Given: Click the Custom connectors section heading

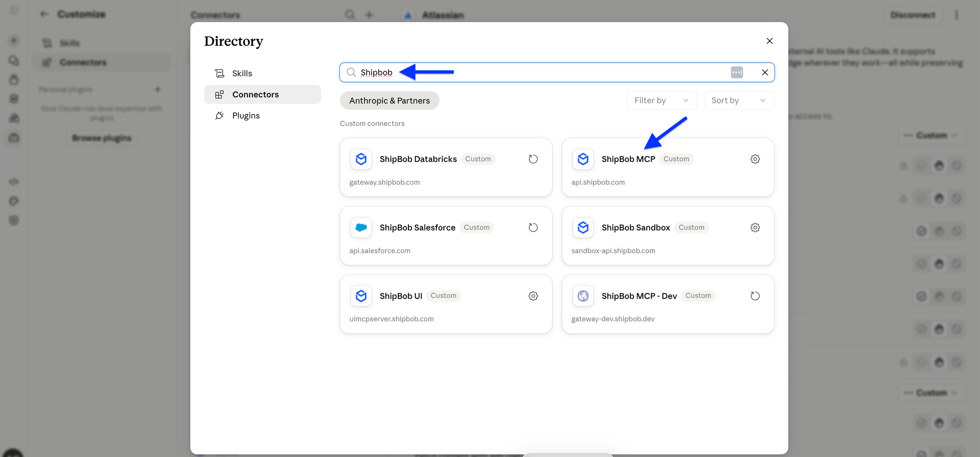Looking at the screenshot, I should pos(372,123).
